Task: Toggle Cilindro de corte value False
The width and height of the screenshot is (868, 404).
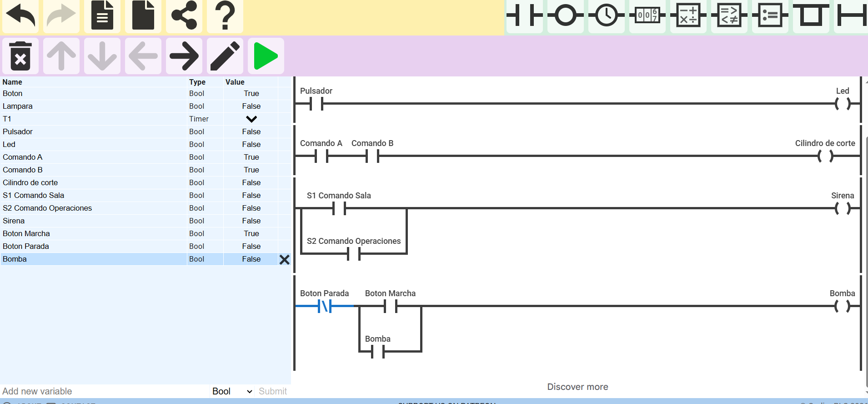Action: pyautogui.click(x=251, y=182)
